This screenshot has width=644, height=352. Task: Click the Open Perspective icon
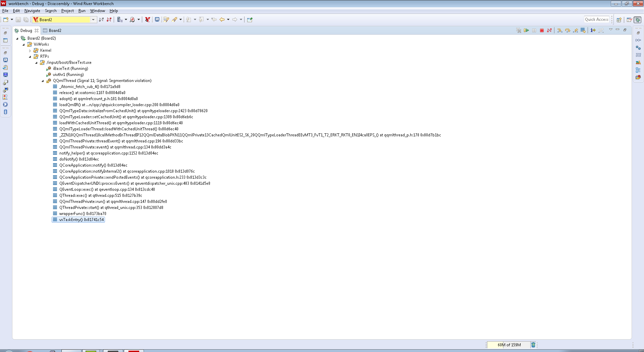(x=619, y=20)
